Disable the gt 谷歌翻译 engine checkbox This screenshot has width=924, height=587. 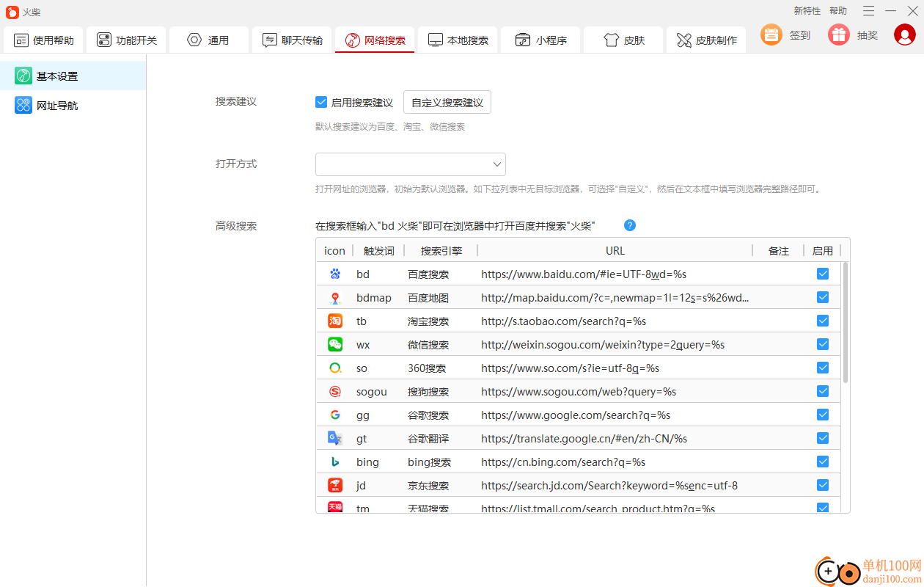pyautogui.click(x=823, y=438)
